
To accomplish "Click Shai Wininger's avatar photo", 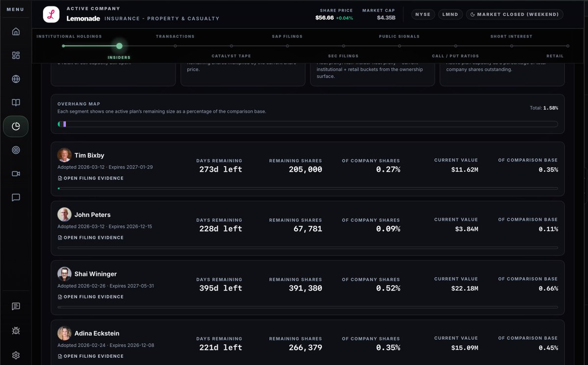I will click(x=64, y=274).
